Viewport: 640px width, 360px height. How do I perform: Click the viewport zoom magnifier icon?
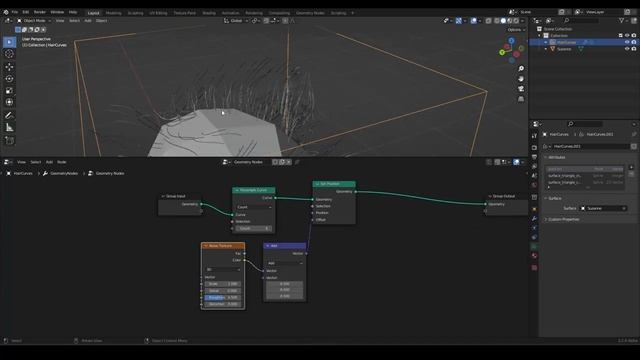click(521, 69)
